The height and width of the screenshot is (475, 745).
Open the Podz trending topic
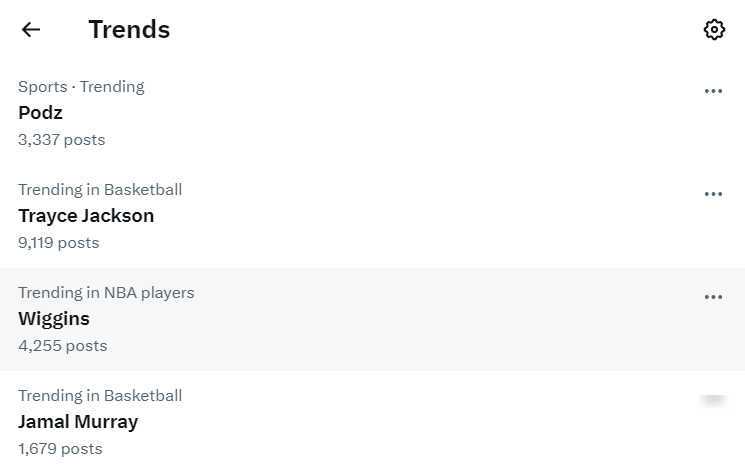40,113
